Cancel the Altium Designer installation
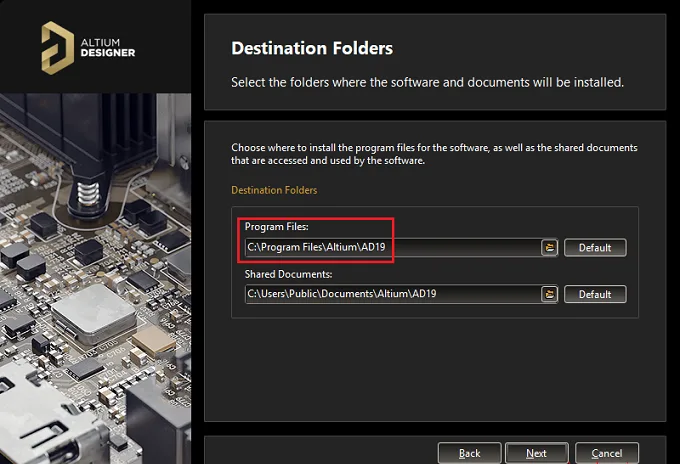 click(607, 453)
